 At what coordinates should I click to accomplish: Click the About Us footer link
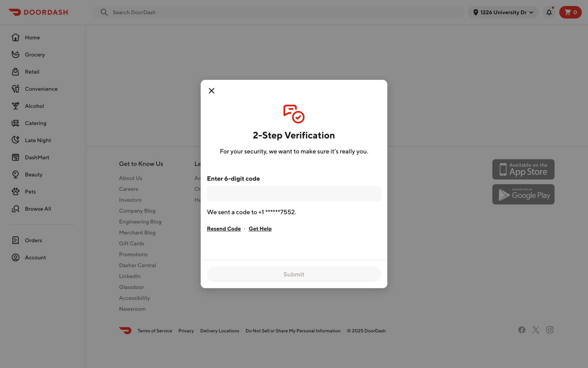[130, 178]
